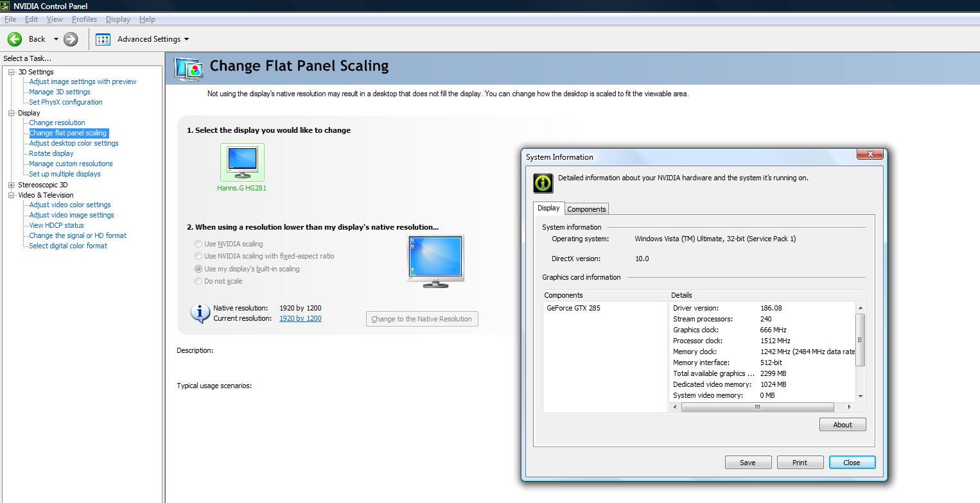Viewport: 980px width, 503px height.
Task: Click the monitor scaling preview image
Action: click(435, 261)
